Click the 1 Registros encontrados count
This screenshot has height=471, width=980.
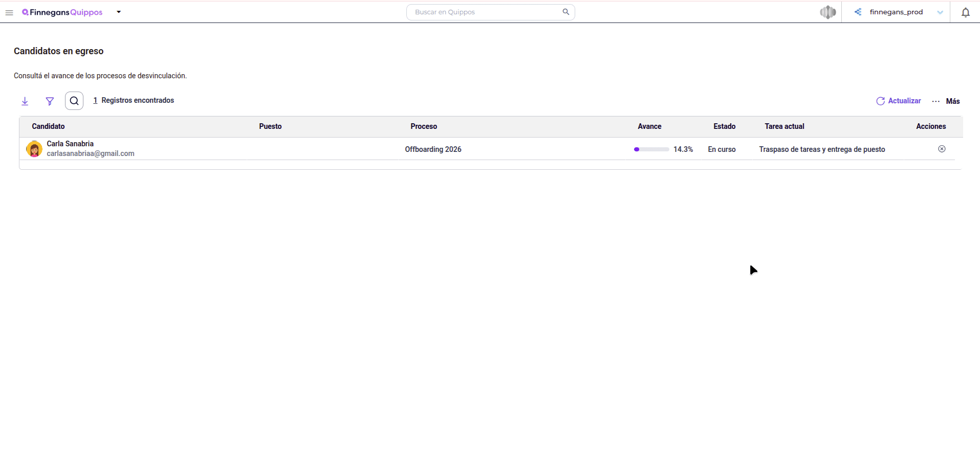(x=134, y=100)
